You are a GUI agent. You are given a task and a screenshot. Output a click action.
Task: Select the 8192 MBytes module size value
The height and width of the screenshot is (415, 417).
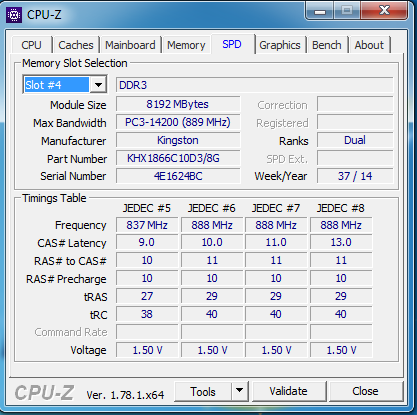[x=178, y=104]
